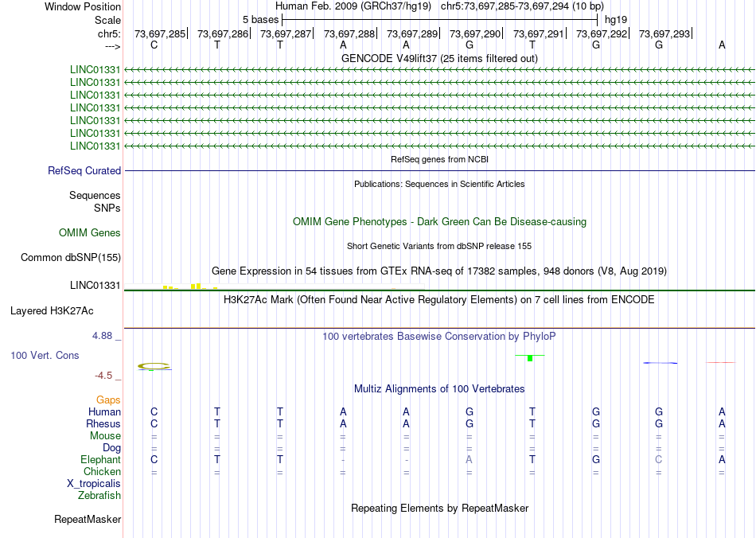The height and width of the screenshot is (538, 756).
Task: Select Elephant alignment row label
Action: coord(100,459)
